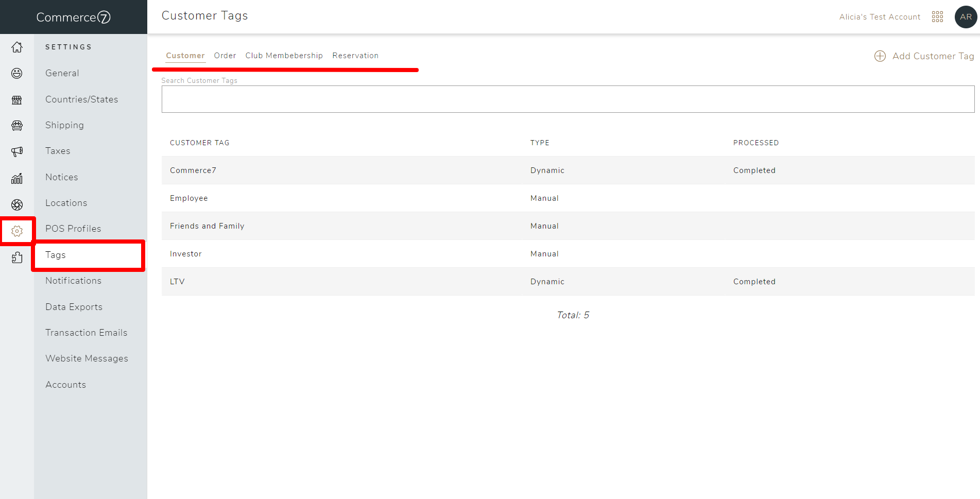Switch to the Order tab

coord(225,56)
